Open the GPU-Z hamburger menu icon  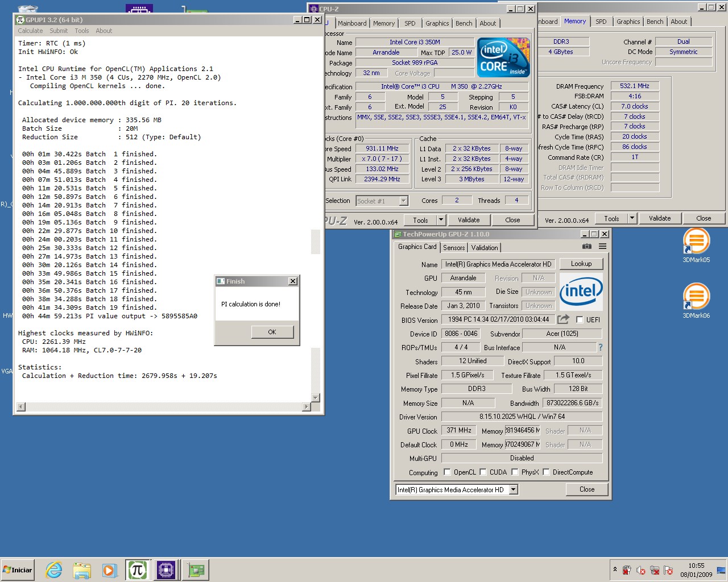[x=602, y=247]
